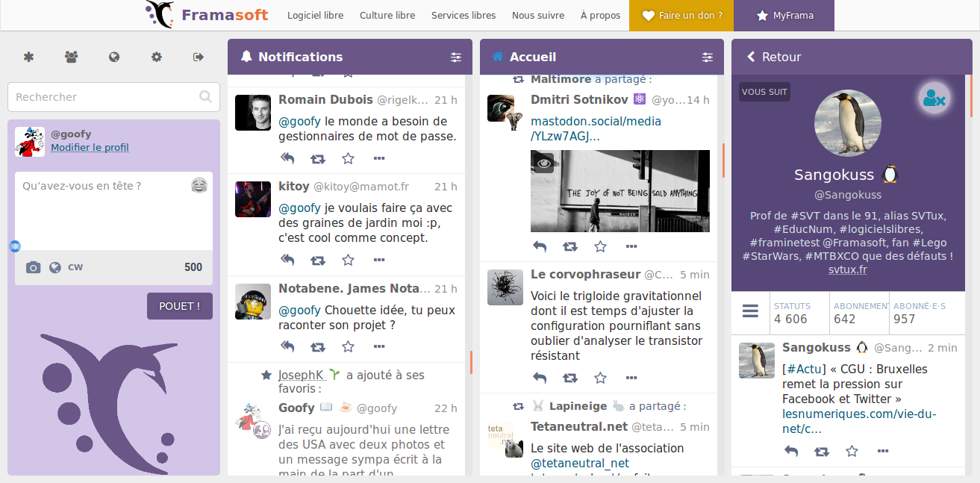Click the Qu'avez-vous en tête compose box
The image size is (980, 483).
click(113, 211)
